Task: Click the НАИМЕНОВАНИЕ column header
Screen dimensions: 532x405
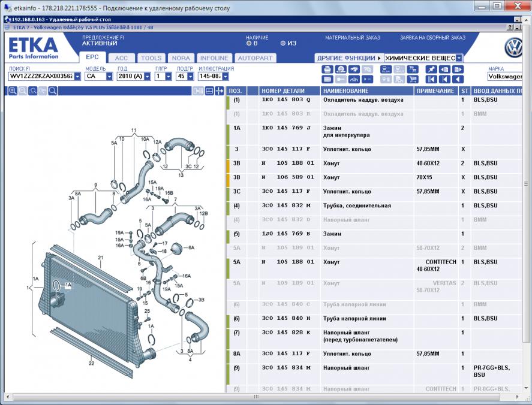Action: 367,91
